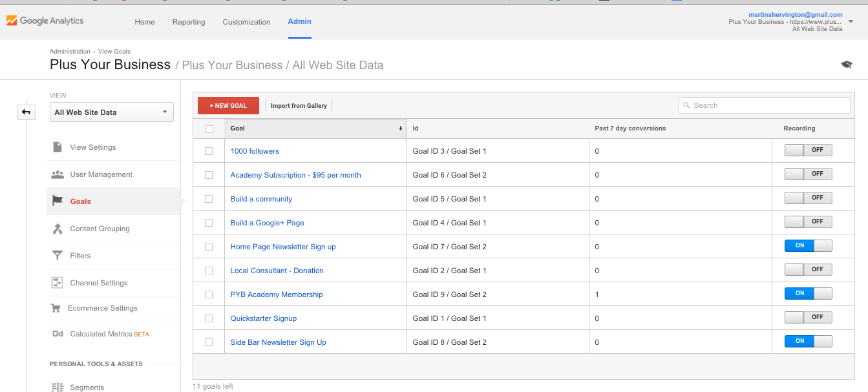Screen dimensions: 868x392
Task: Check the PYB Academy Membership checkbox
Action: click(209, 294)
